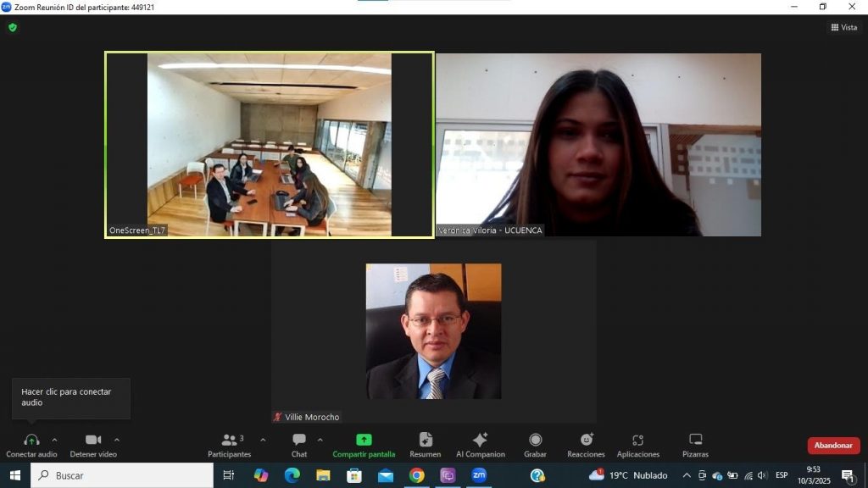
Task: Click the Conectar audio headphone icon
Action: pyautogui.click(x=31, y=441)
